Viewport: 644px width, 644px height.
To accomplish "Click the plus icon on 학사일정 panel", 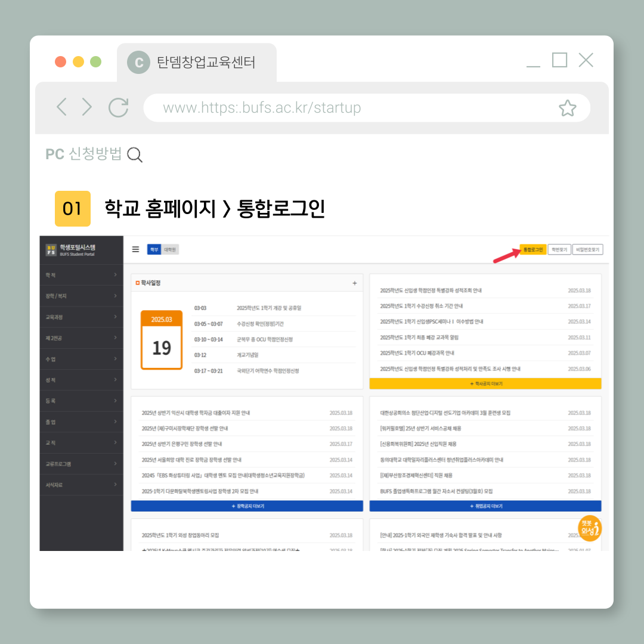I will [x=354, y=283].
